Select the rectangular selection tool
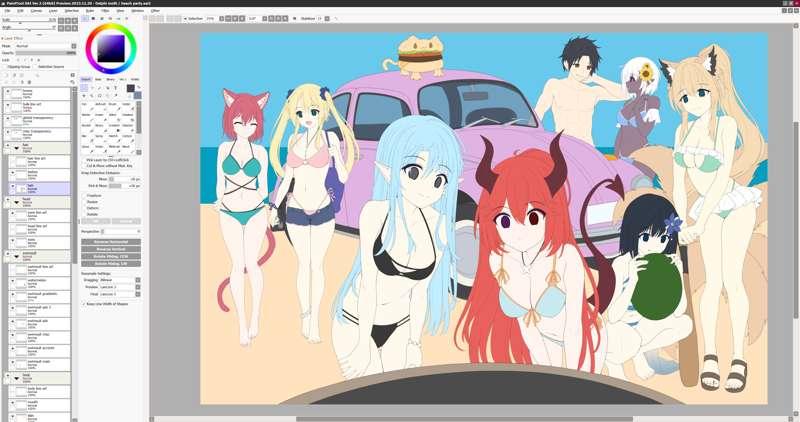 (84, 88)
